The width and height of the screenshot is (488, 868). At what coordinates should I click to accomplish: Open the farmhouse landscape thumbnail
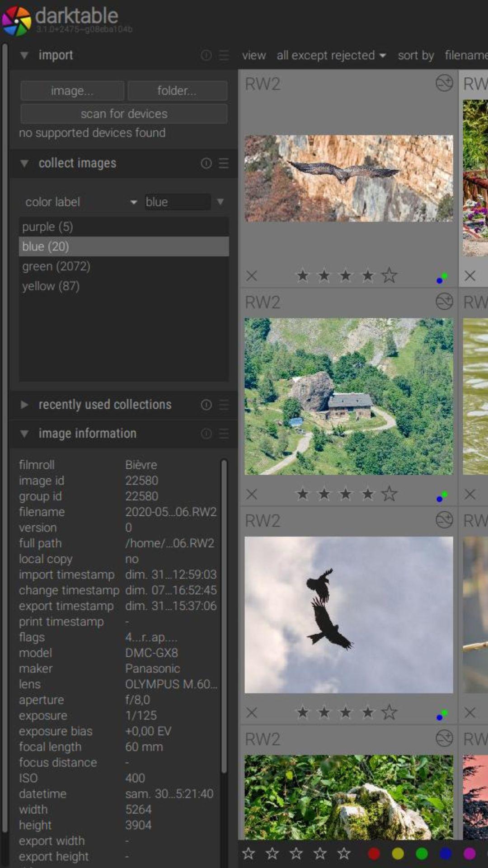point(348,396)
